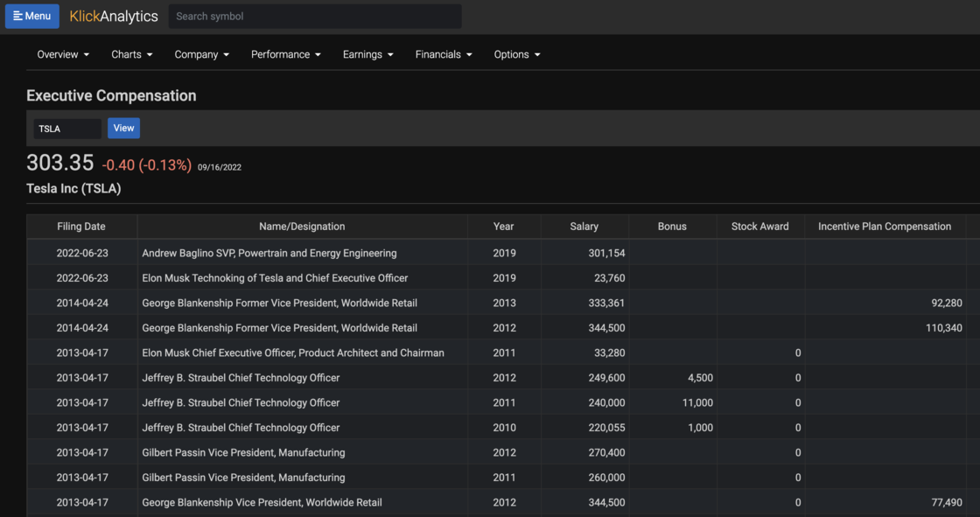Click Jeffrey B. Straubel bonus value 1,000

coord(700,429)
